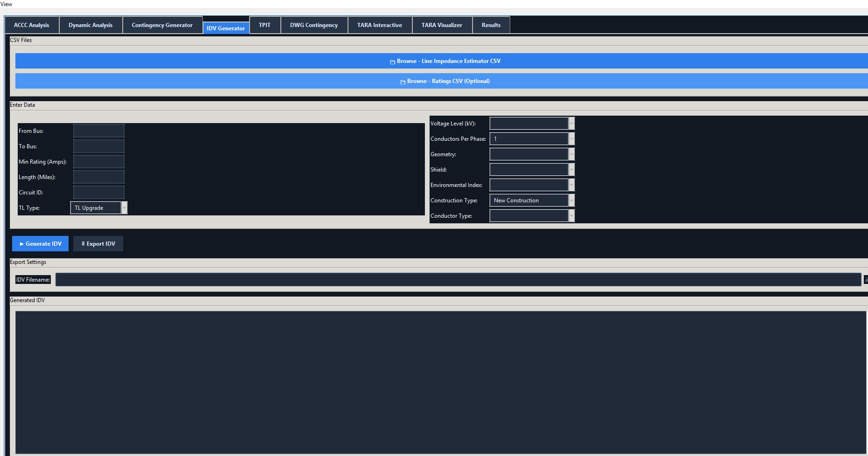Go to the TARA Visualizer tab
Viewport: 868px width, 456px height.
(442, 25)
